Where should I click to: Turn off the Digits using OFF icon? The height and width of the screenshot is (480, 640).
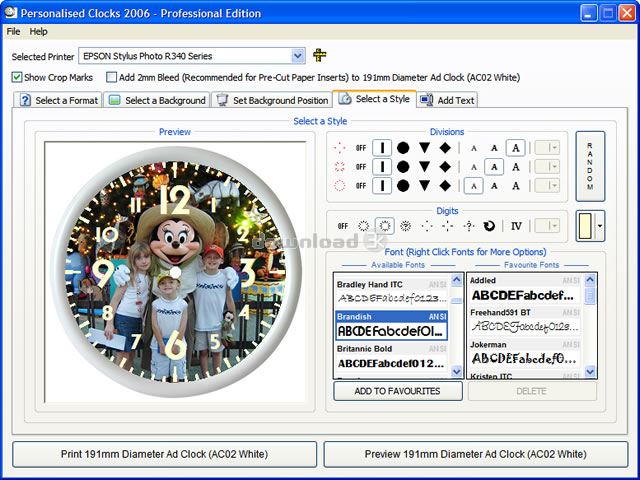coord(343,226)
